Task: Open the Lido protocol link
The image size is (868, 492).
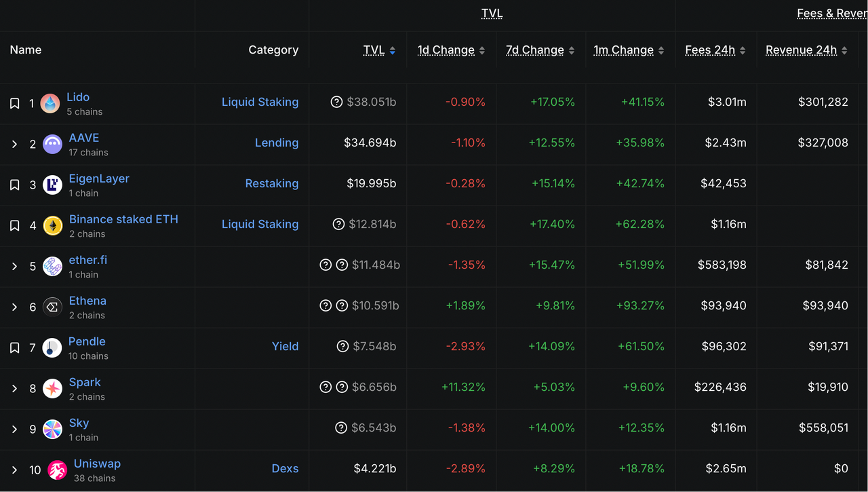Action: 78,97
